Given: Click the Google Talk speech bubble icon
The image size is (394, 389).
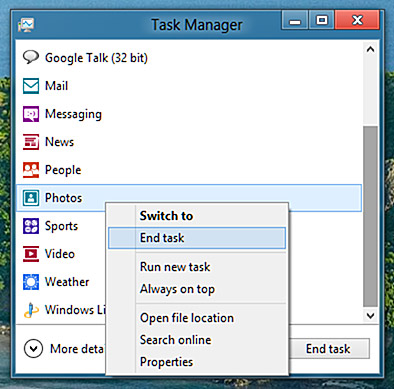Looking at the screenshot, I should 31,57.
